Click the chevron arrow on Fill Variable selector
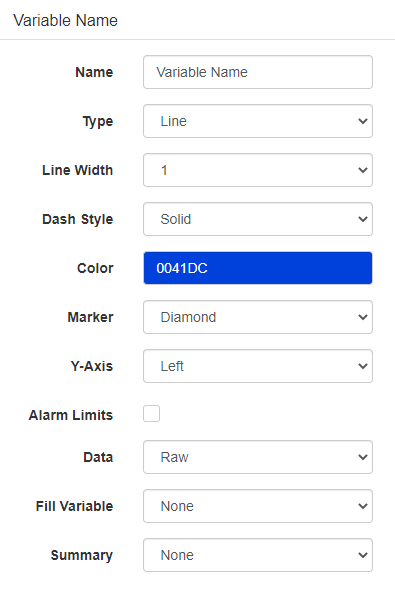The width and height of the screenshot is (395, 601). click(x=362, y=506)
